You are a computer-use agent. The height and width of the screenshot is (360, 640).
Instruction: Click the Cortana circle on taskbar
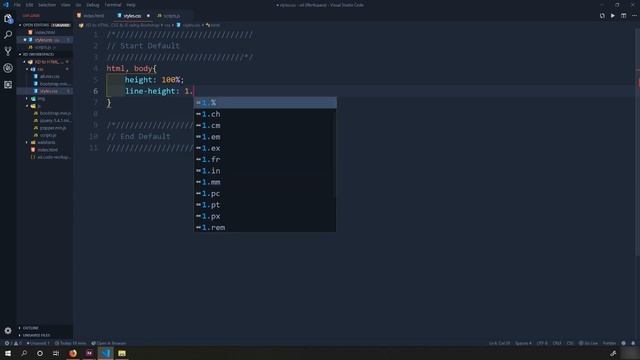[40, 353]
